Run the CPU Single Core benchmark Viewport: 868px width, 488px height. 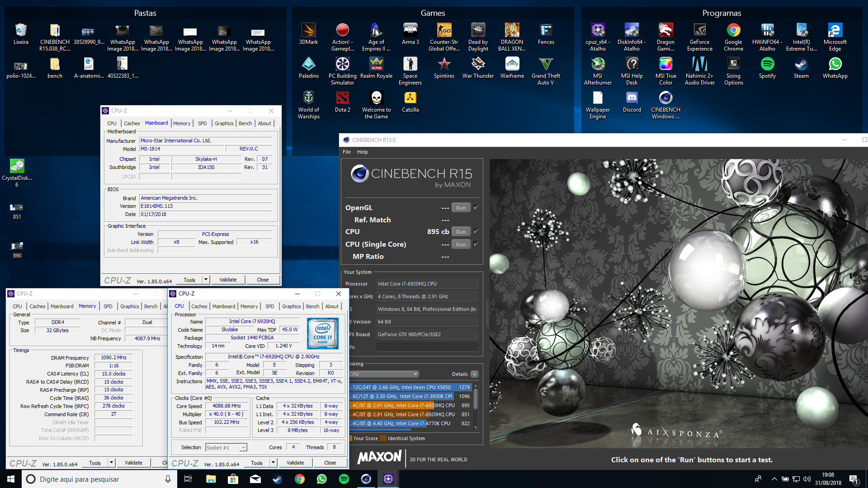(x=461, y=244)
